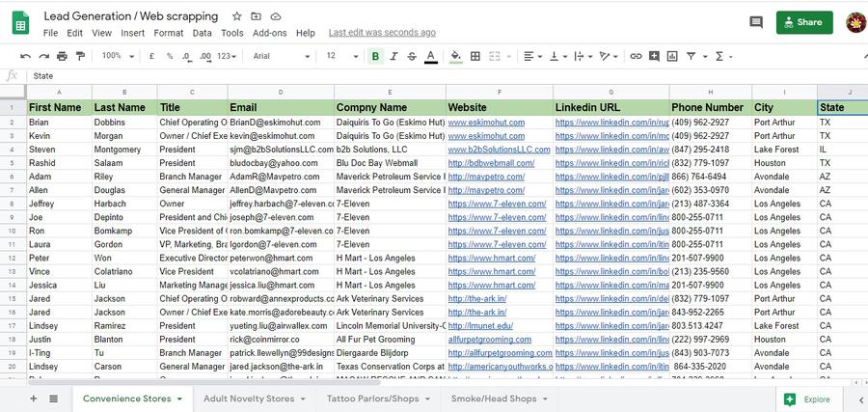The image size is (868, 412).
Task: Open the File menu
Action: 50,33
